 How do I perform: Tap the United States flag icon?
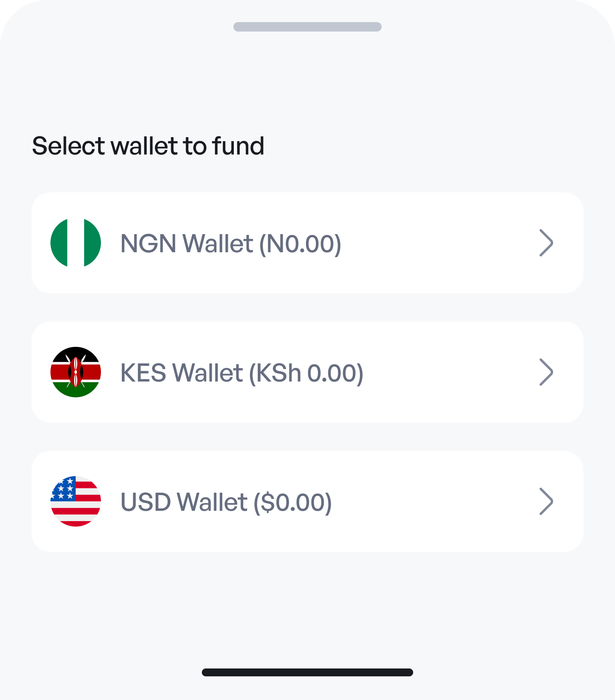[x=76, y=501]
